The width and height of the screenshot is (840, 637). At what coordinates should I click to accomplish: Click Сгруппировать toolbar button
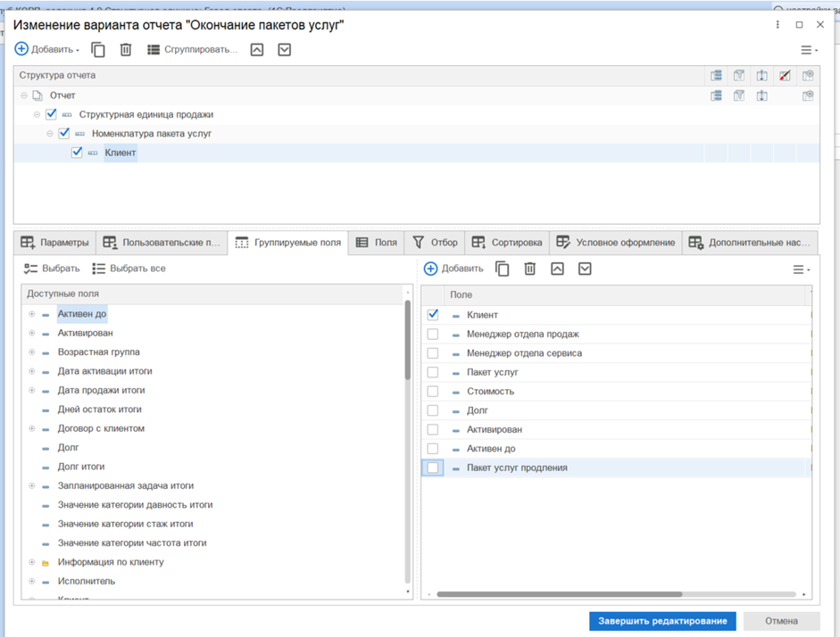tap(192, 50)
